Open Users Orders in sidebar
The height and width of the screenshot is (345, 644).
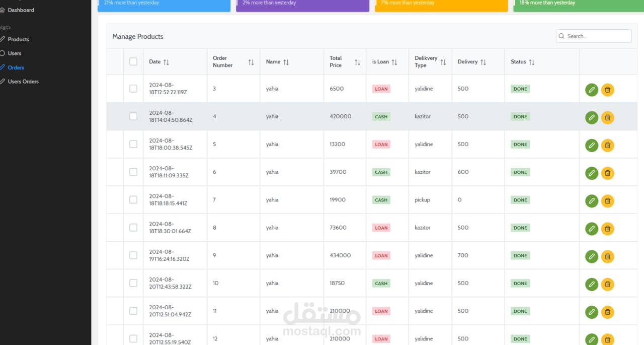click(x=23, y=82)
